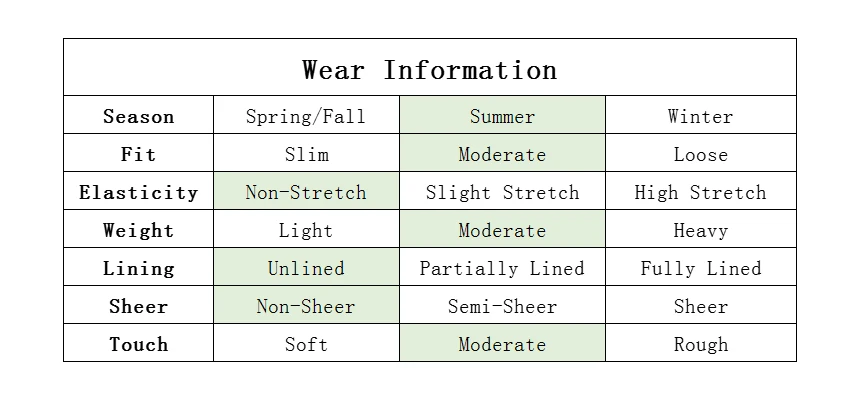Viewport: 860px width, 400px height.
Task: Click the Fully Lined cell
Action: coord(700,266)
